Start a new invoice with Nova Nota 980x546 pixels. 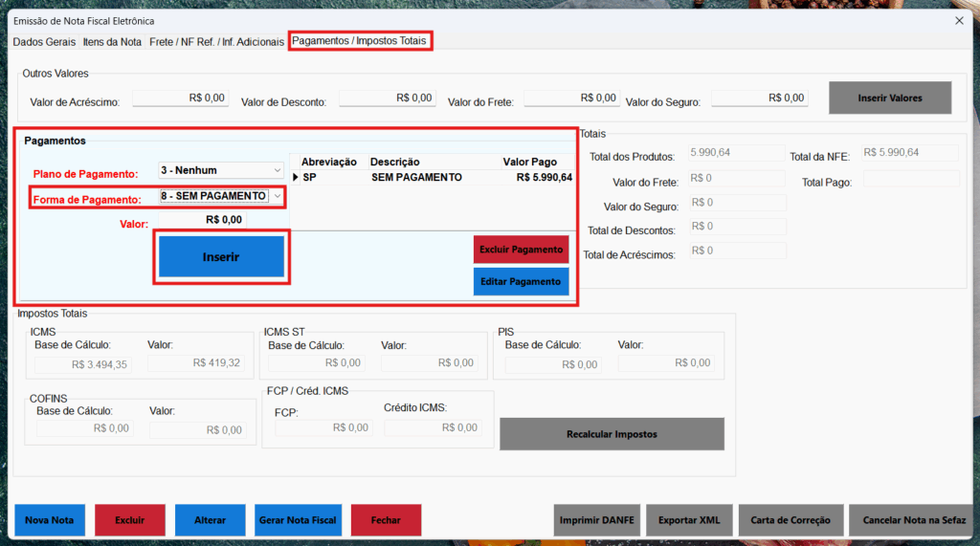click(x=50, y=520)
